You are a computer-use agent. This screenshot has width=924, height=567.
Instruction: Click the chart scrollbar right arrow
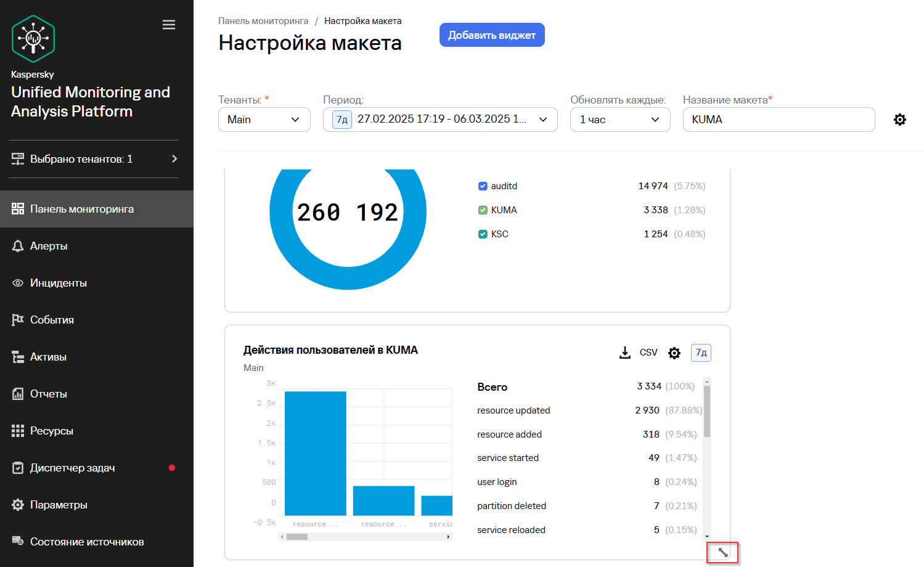(x=449, y=537)
